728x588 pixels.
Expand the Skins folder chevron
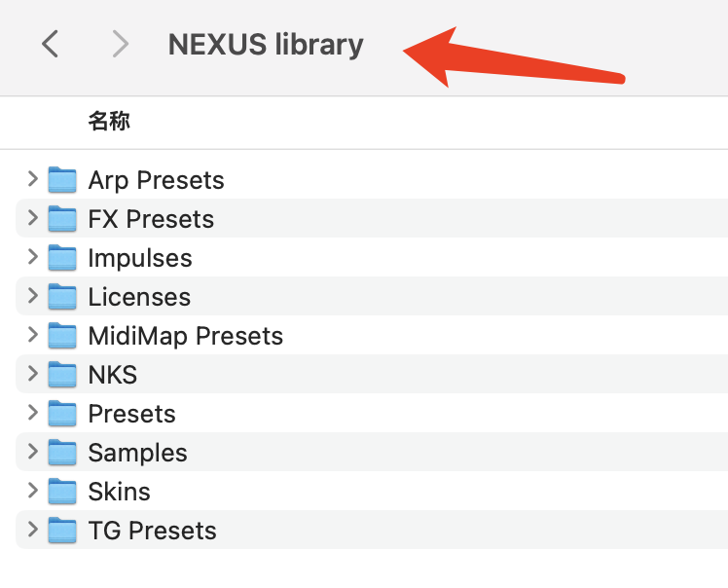(x=32, y=491)
